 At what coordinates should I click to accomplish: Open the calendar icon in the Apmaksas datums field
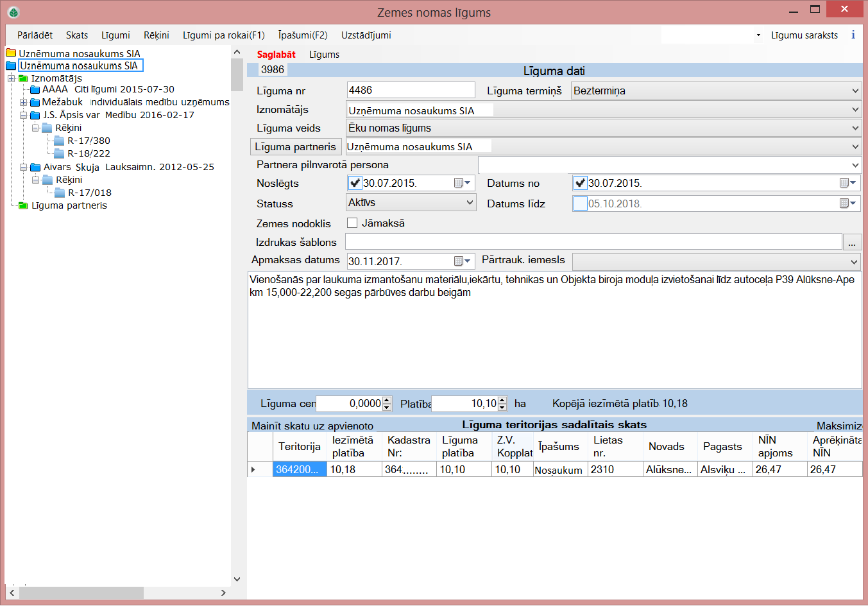(459, 261)
